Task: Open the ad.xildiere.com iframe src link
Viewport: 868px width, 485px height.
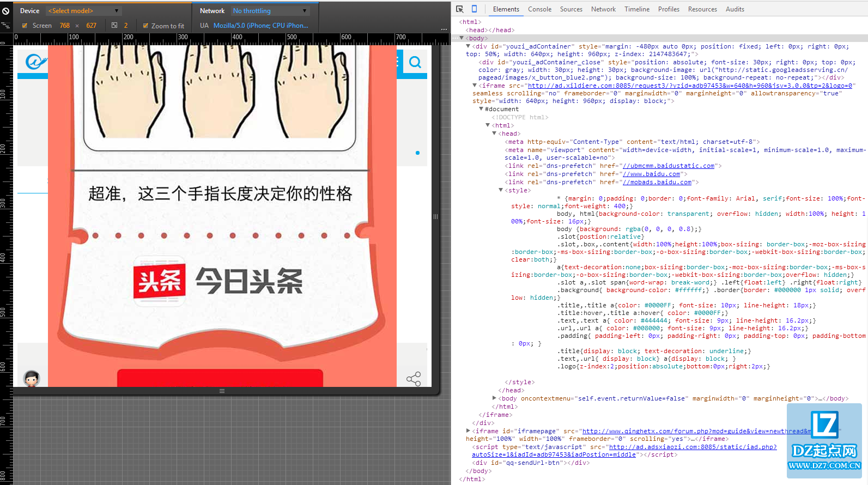Action: click(690, 86)
